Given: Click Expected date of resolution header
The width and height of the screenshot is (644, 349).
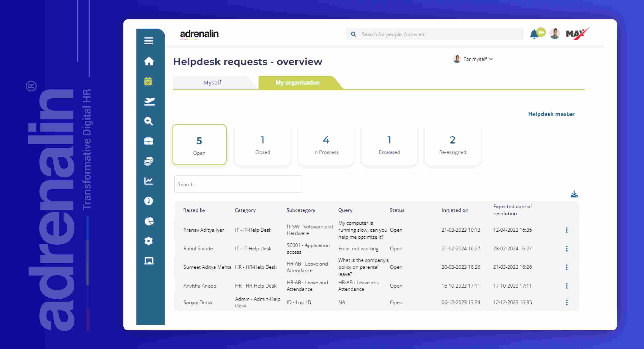Looking at the screenshot, I should tap(512, 210).
